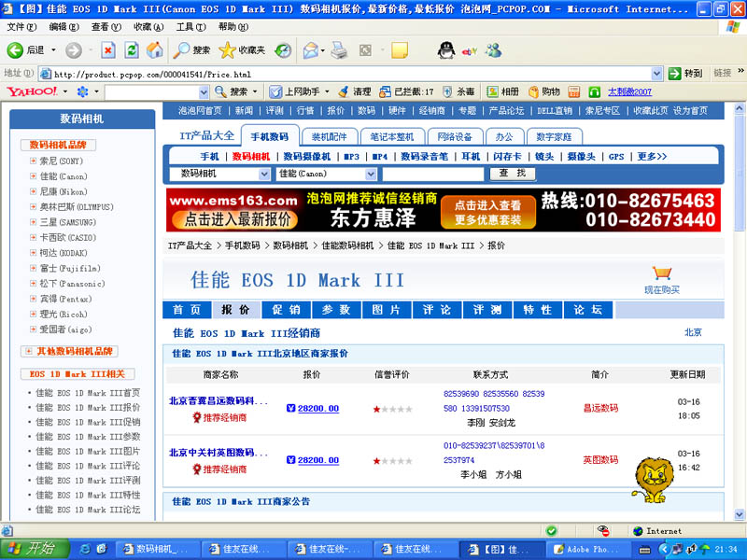Open address bar dropdown arrow
Image resolution: width=747 pixels, height=560 pixels.
coord(657,74)
